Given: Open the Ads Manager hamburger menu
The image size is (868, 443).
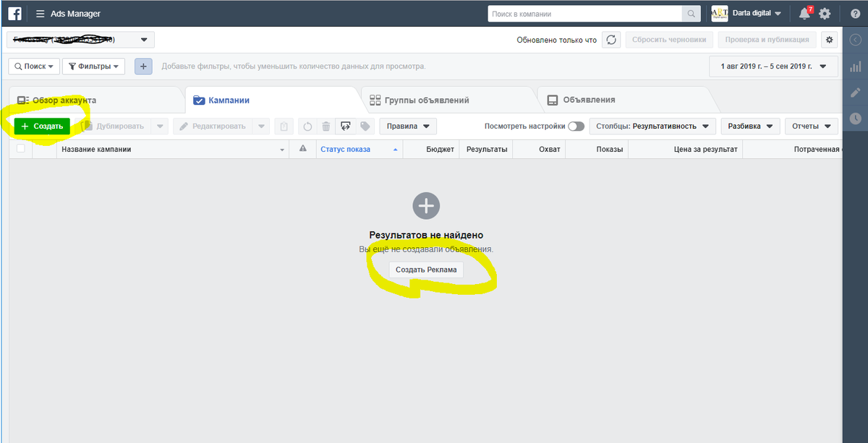Looking at the screenshot, I should click(x=39, y=14).
